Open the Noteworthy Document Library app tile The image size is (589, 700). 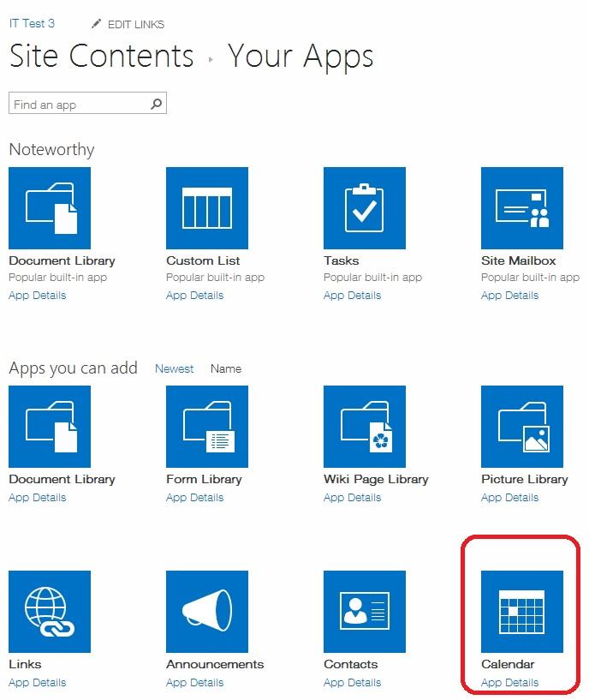(50, 208)
